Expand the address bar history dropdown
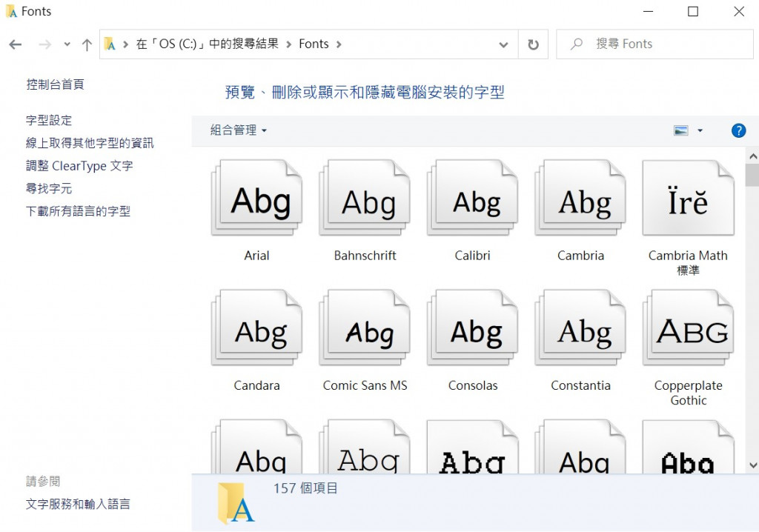This screenshot has width=759, height=532. click(x=503, y=44)
